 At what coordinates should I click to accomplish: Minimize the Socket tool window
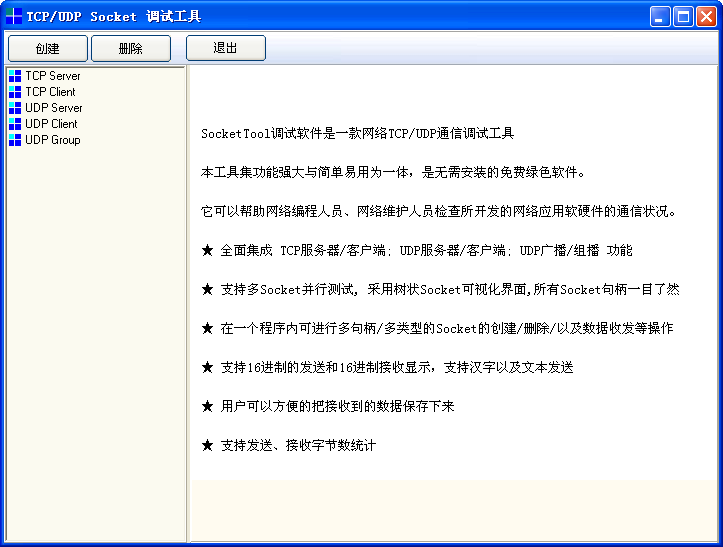coord(660,17)
